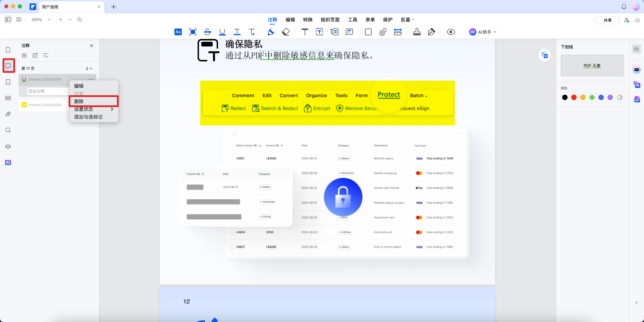Open the attachments sidebar panel
The width and height of the screenshot is (644, 322).
tap(8, 114)
